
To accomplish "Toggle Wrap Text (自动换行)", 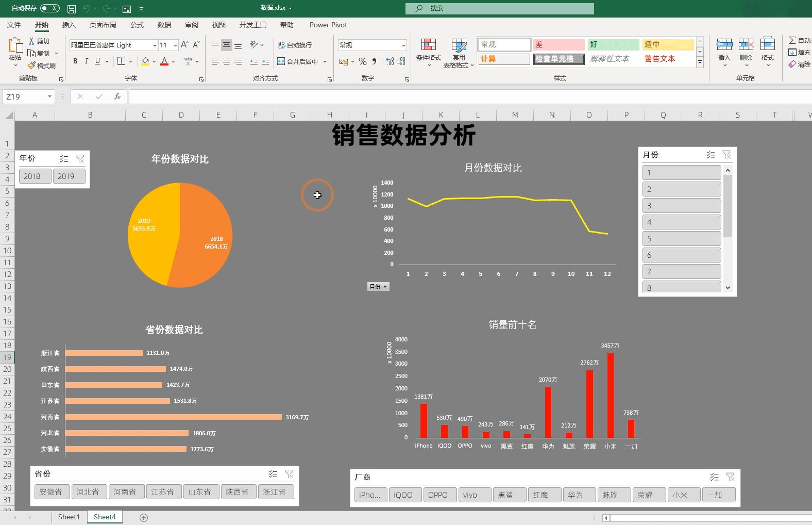I will 295,45.
